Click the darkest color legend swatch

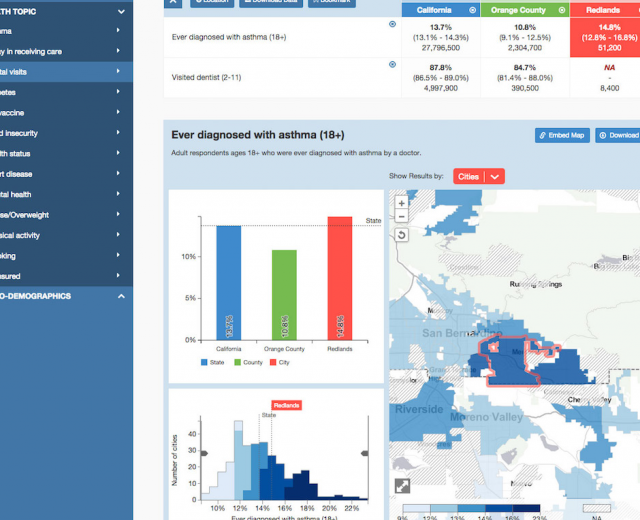[526, 508]
